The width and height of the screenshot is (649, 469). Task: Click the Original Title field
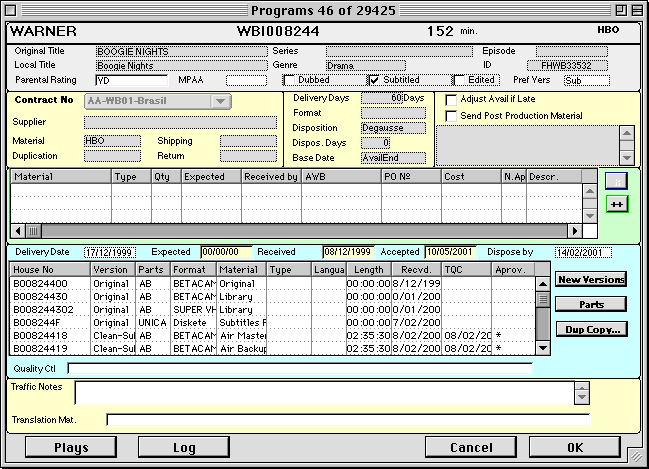tap(182, 51)
